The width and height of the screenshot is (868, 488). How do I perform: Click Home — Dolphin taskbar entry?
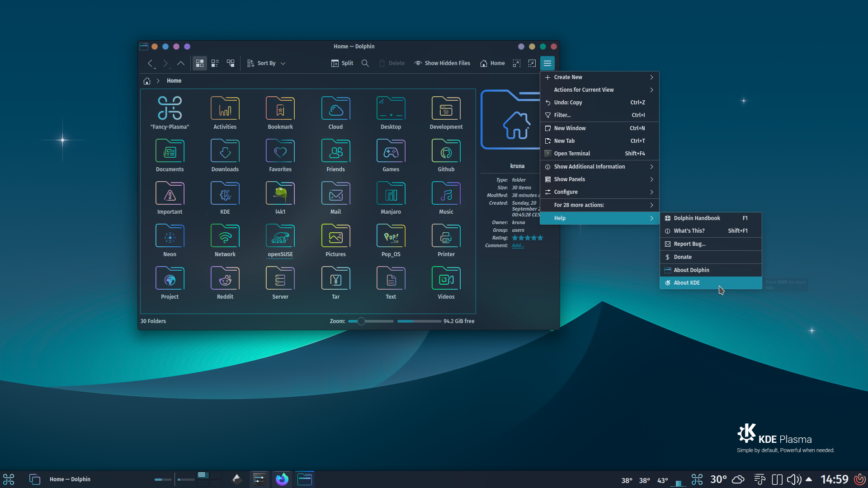pyautogui.click(x=70, y=479)
